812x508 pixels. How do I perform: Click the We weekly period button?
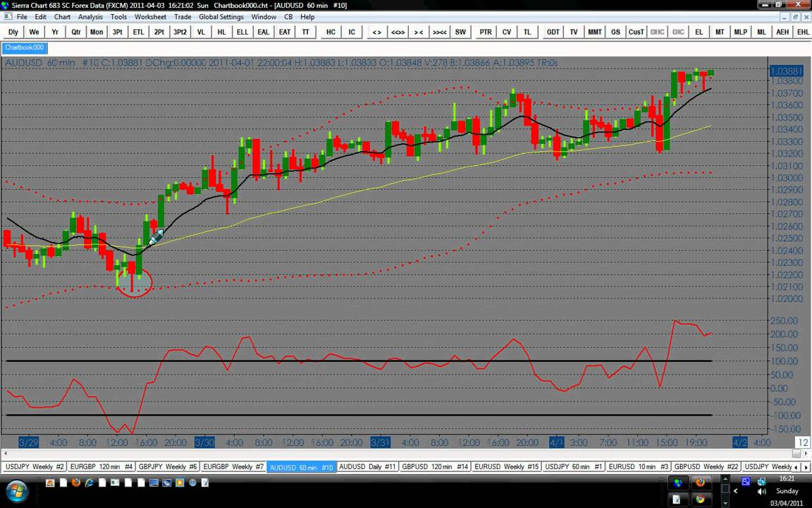34,32
